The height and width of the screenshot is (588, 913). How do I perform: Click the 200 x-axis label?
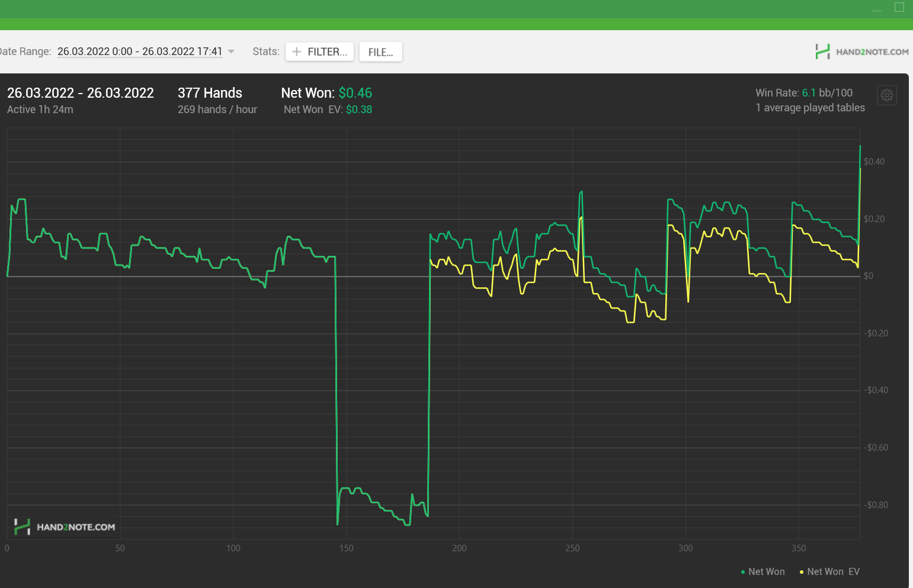click(459, 548)
